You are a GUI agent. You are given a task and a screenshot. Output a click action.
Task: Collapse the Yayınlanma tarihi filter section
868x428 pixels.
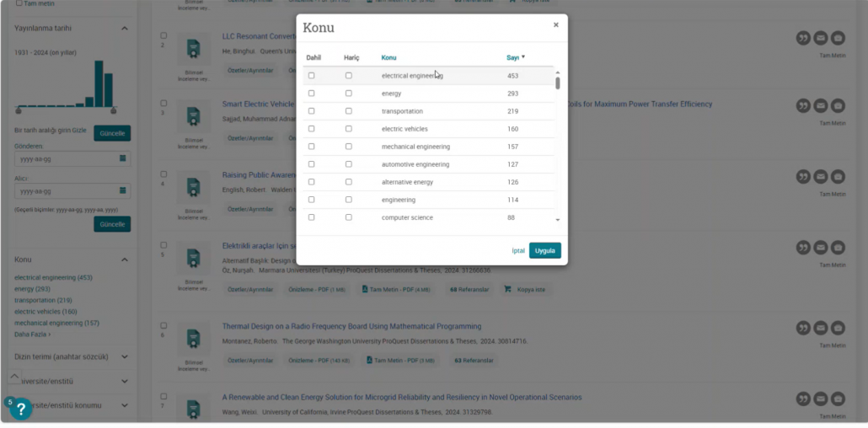[x=125, y=29]
